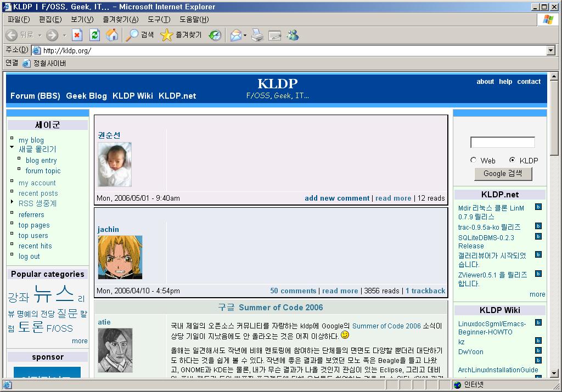Viewport: 562px width, 392px height.
Task: Click the blog icon next to trac-0.9.5a-ko
Action: [538, 226]
